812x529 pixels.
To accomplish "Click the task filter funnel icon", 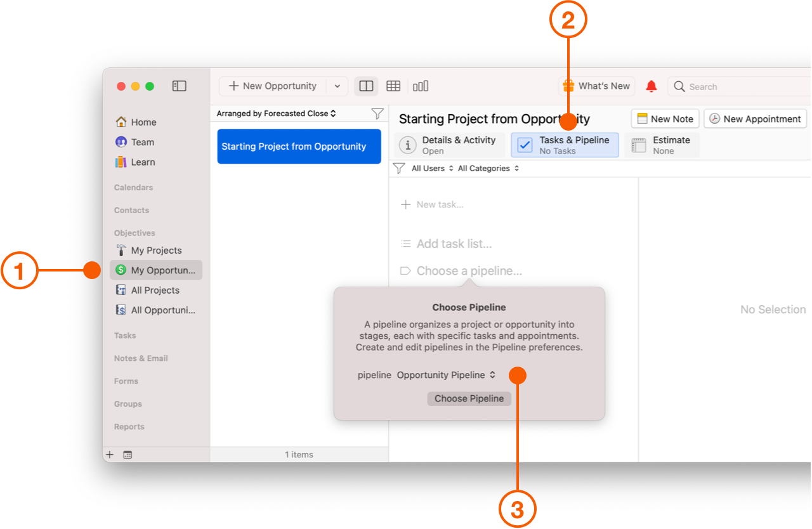I will tap(399, 169).
